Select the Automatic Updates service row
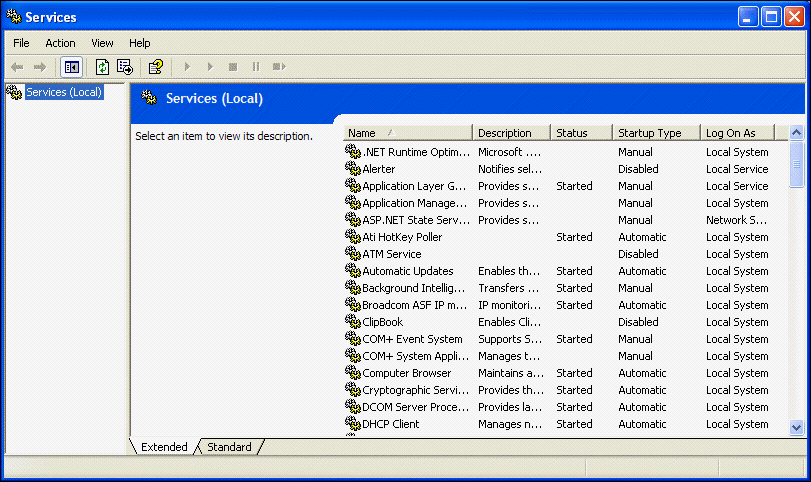Image resolution: width=811 pixels, height=482 pixels. [x=407, y=271]
